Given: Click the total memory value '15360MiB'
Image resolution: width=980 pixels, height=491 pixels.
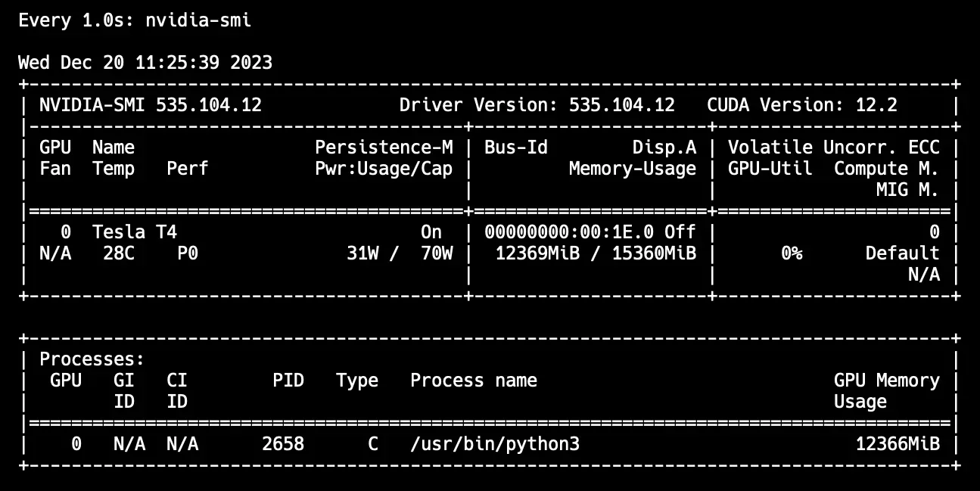Looking at the screenshot, I should [654, 253].
